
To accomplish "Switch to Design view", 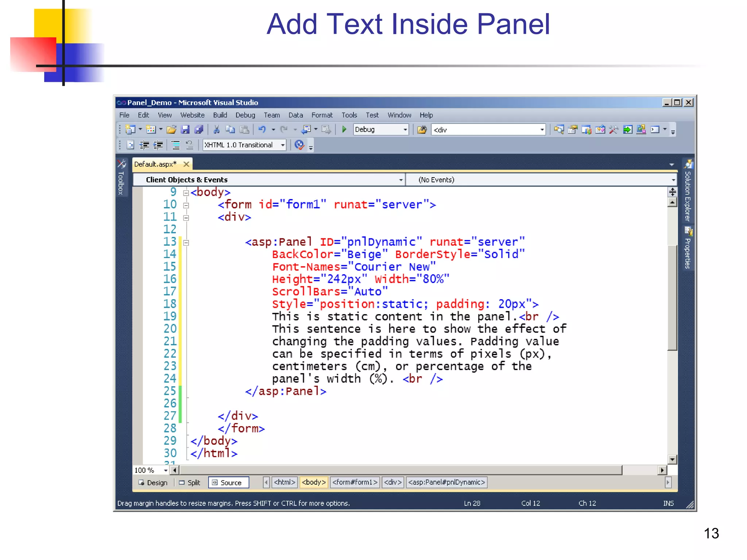I will pyautogui.click(x=153, y=482).
